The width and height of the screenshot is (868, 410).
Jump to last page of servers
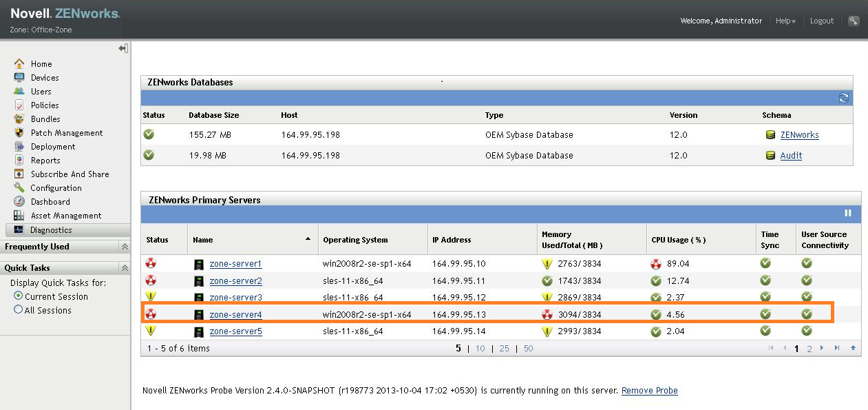837,348
